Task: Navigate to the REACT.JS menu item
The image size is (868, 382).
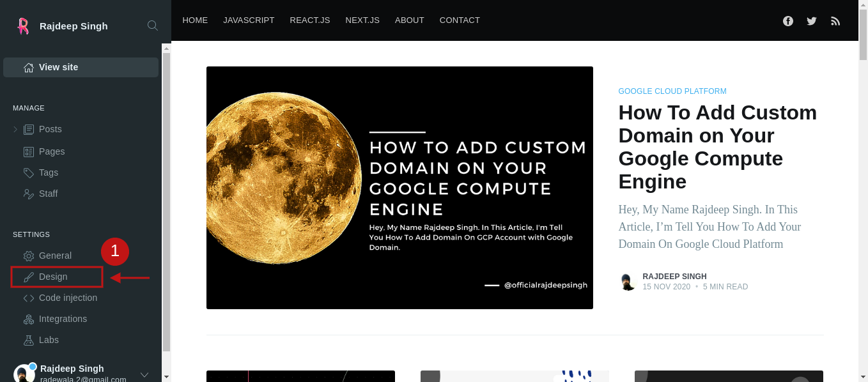Action: pos(310,20)
